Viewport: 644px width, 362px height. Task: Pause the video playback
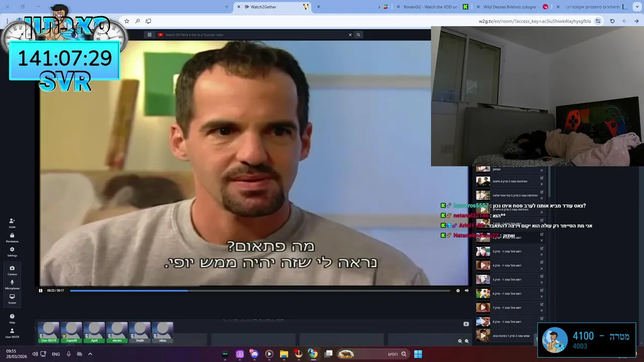click(41, 290)
